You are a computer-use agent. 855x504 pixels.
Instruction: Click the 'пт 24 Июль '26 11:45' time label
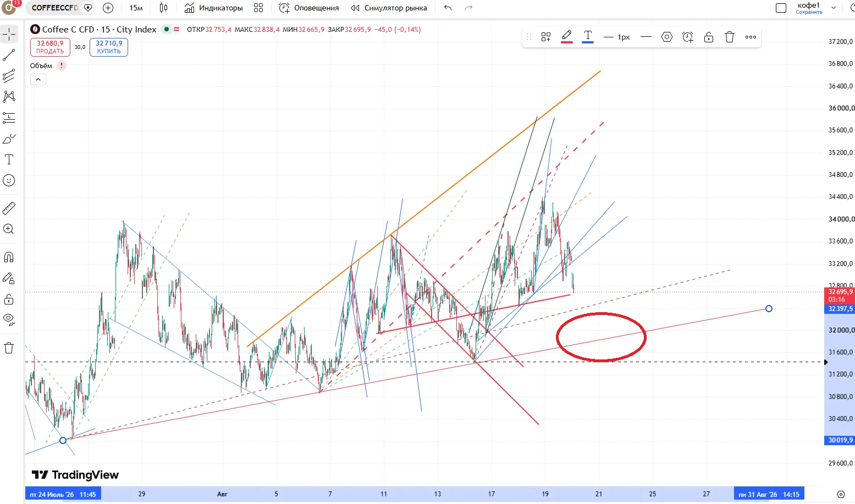63,494
